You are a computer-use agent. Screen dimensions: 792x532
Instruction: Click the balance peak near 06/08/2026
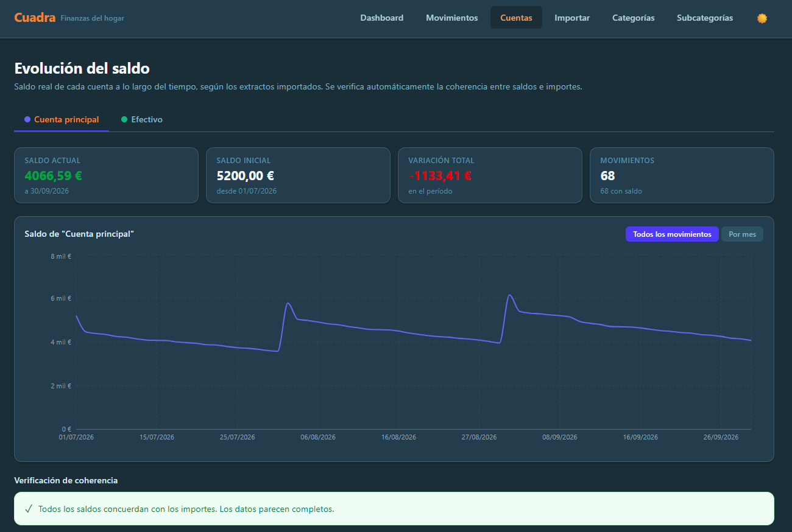(288, 303)
